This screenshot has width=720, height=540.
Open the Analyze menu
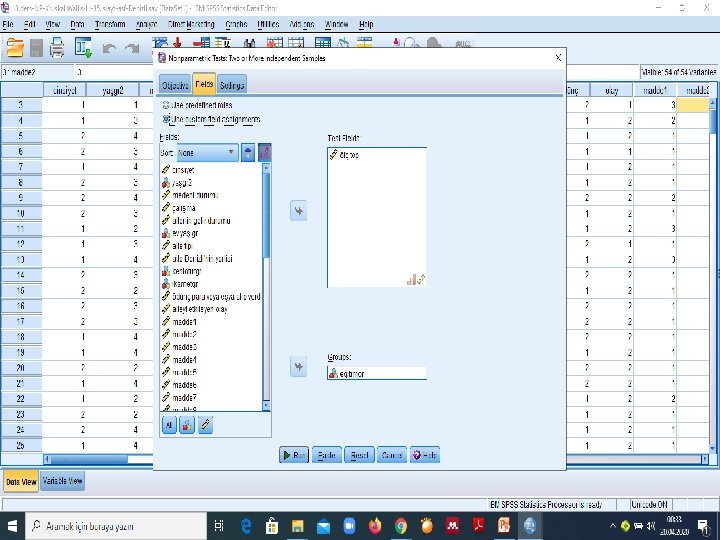tap(146, 24)
